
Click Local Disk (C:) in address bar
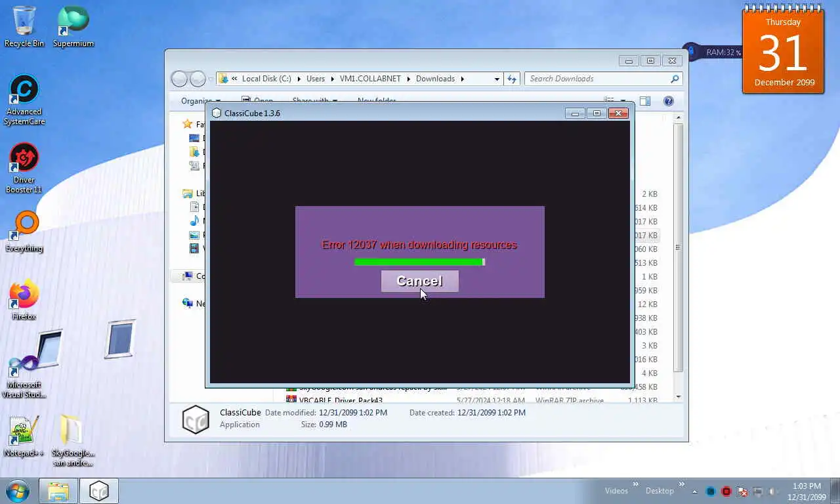click(x=266, y=79)
